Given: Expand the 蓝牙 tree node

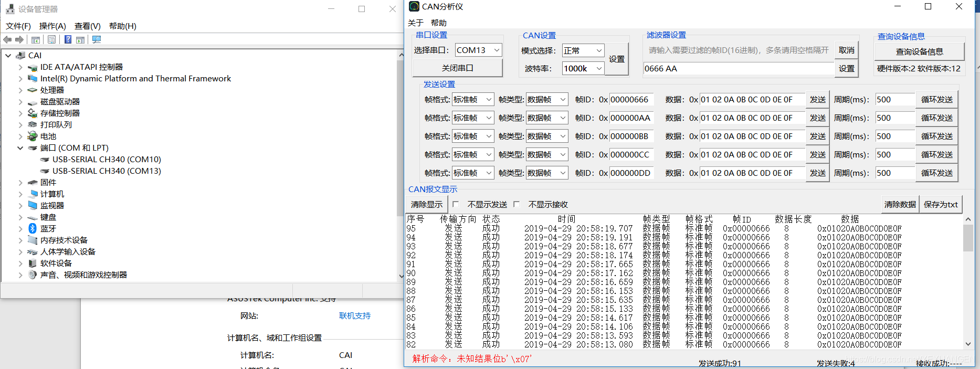Looking at the screenshot, I should click(20, 229).
